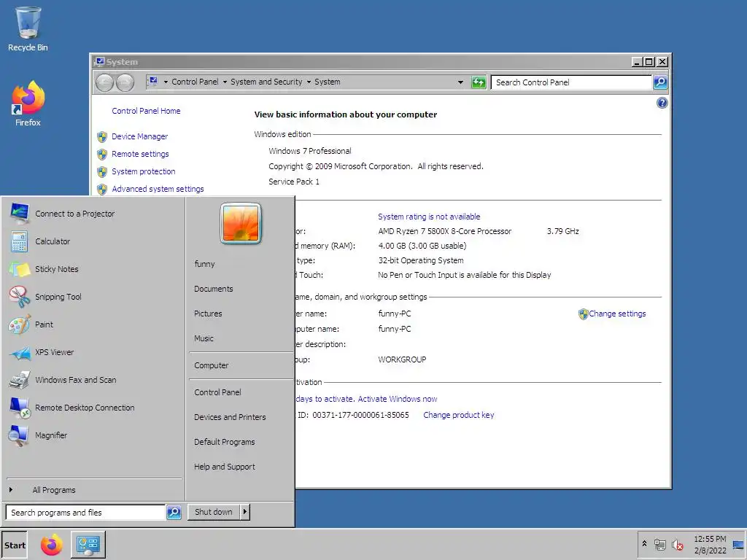The height and width of the screenshot is (560, 747).
Task: Expand All Programs in the Start menu
Action: [54, 490]
